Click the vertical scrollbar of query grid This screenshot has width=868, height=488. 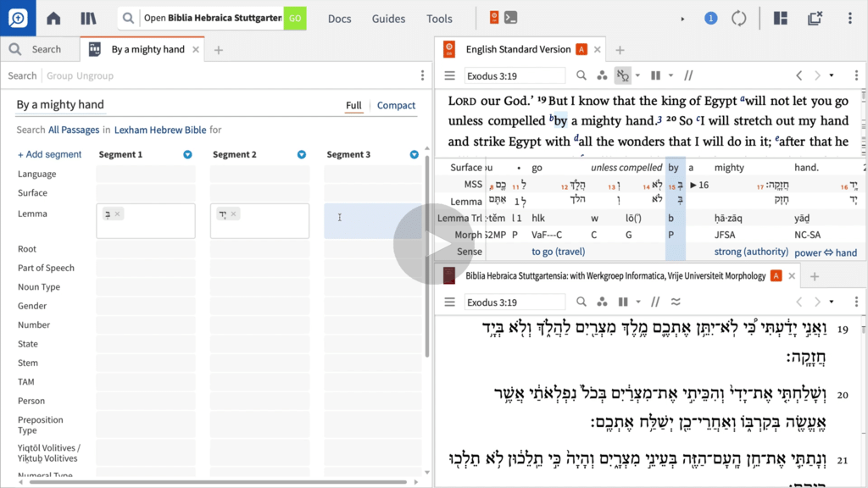tap(427, 255)
